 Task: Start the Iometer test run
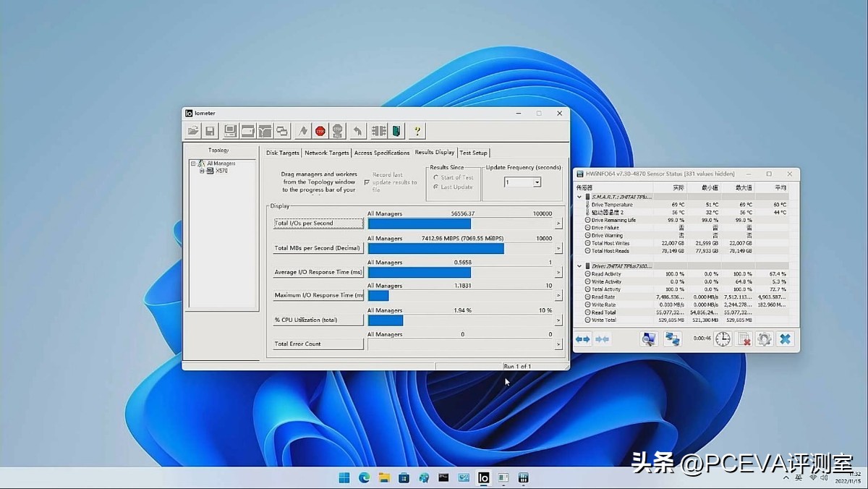pyautogui.click(x=303, y=131)
